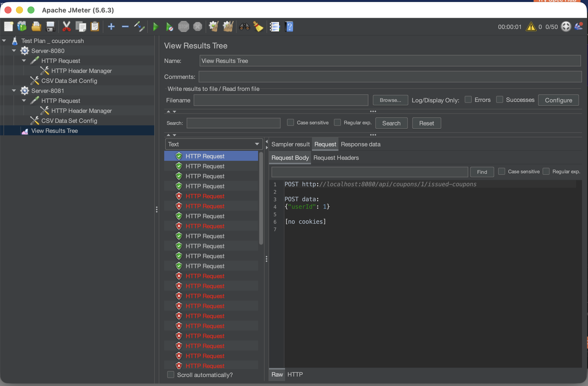Screen dimensions: 588x386
Task: Click the Open file folder icon
Action: coord(36,26)
